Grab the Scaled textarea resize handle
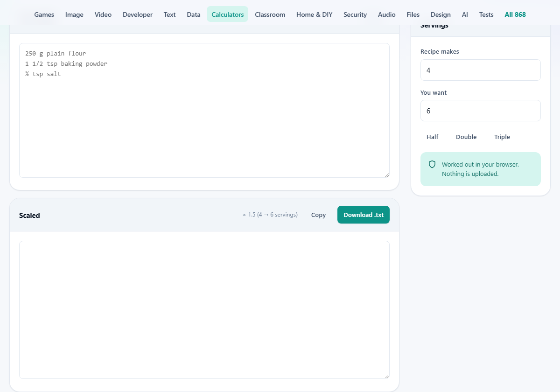This screenshot has width=560, height=392. click(x=386, y=376)
